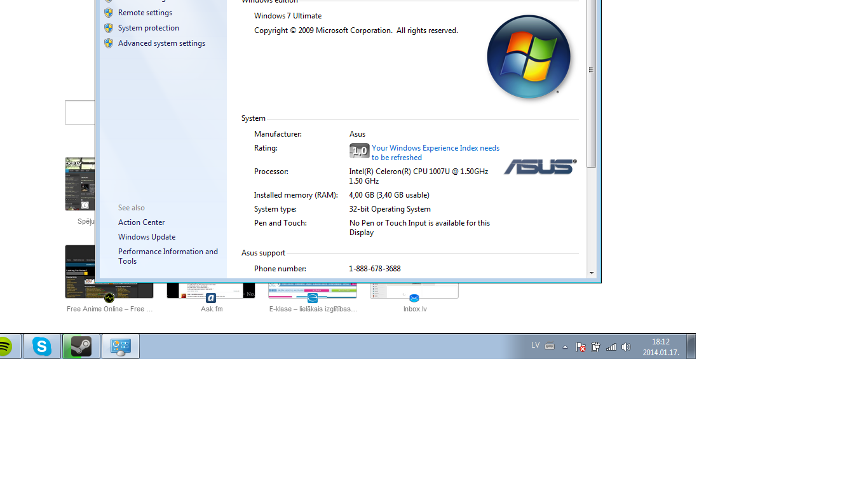Click the E-klase favicon badge
868x488 pixels.
coord(313,298)
